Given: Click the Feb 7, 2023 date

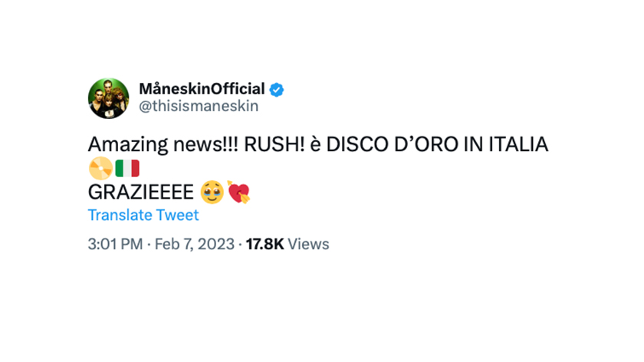Looking at the screenshot, I should (194, 244).
